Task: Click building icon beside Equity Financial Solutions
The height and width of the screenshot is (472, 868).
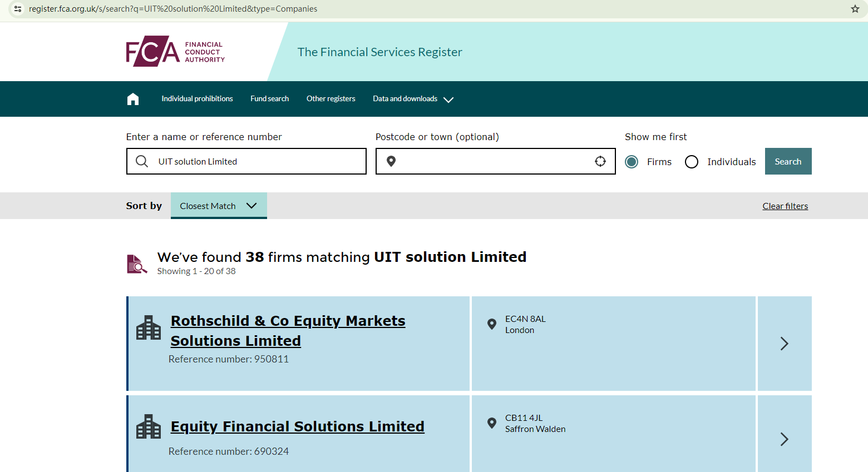Action: click(x=149, y=427)
